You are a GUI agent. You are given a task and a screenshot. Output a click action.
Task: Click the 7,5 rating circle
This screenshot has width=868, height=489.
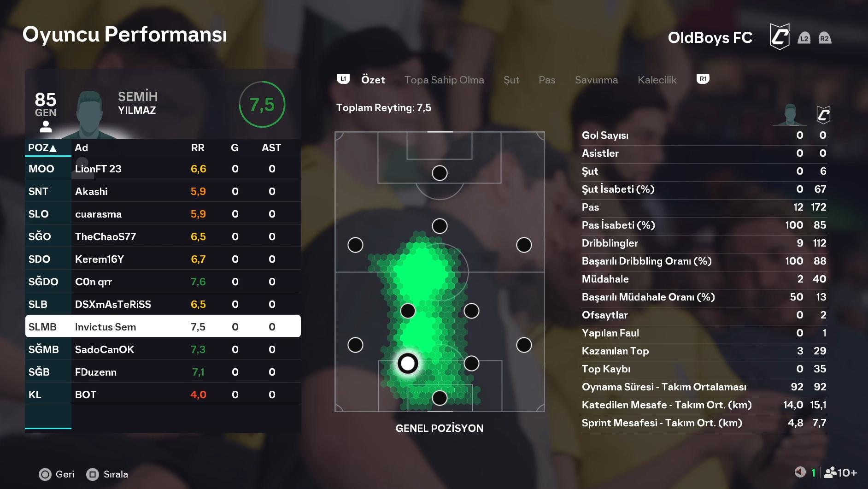tap(262, 105)
